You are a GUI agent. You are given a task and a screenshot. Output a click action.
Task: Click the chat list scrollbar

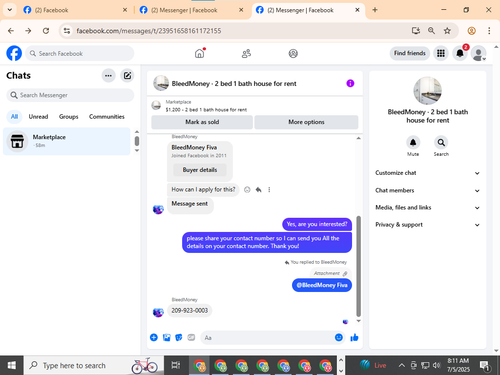pyautogui.click(x=137, y=141)
